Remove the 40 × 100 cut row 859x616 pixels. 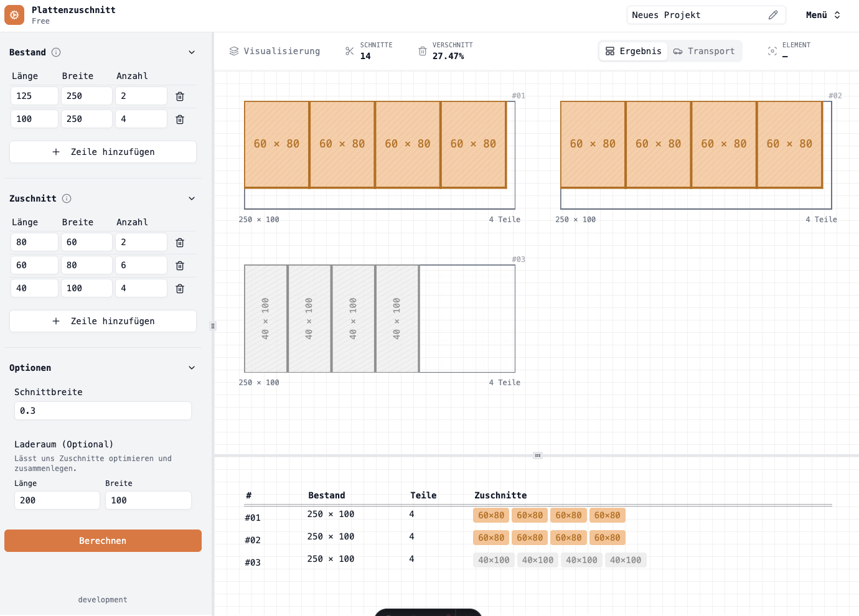coord(180,289)
